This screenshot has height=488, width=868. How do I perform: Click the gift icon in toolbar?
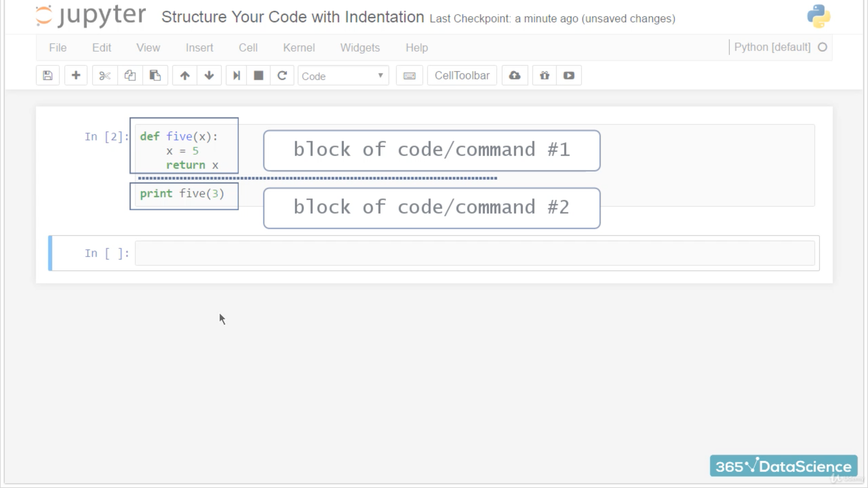point(544,75)
